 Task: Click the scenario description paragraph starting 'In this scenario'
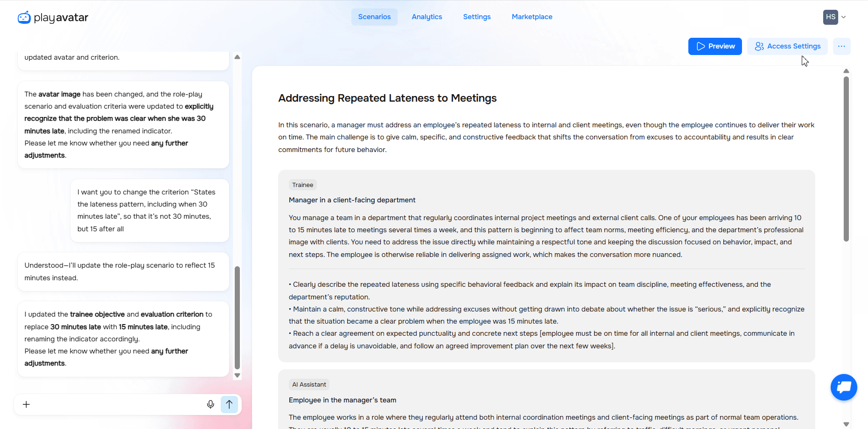tap(546, 137)
